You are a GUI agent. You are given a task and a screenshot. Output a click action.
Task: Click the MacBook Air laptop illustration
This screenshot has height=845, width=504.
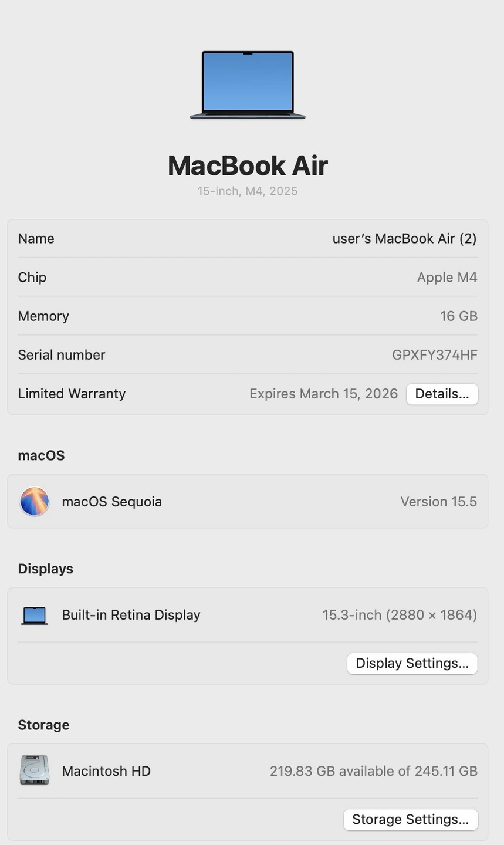248,85
